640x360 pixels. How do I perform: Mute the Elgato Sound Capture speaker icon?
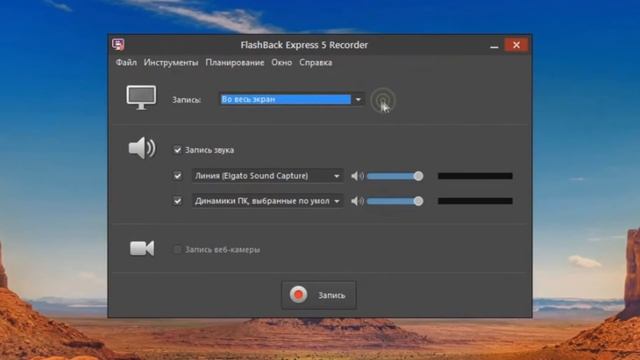tap(357, 176)
